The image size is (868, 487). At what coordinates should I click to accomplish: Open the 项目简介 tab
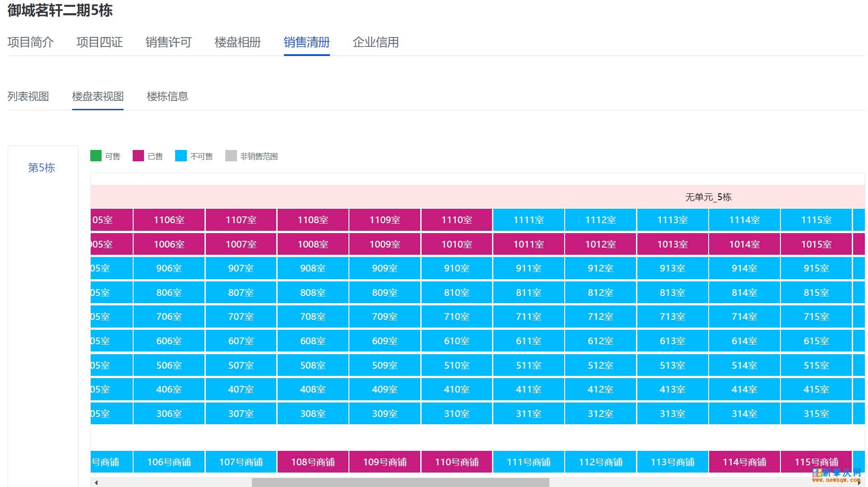click(30, 42)
